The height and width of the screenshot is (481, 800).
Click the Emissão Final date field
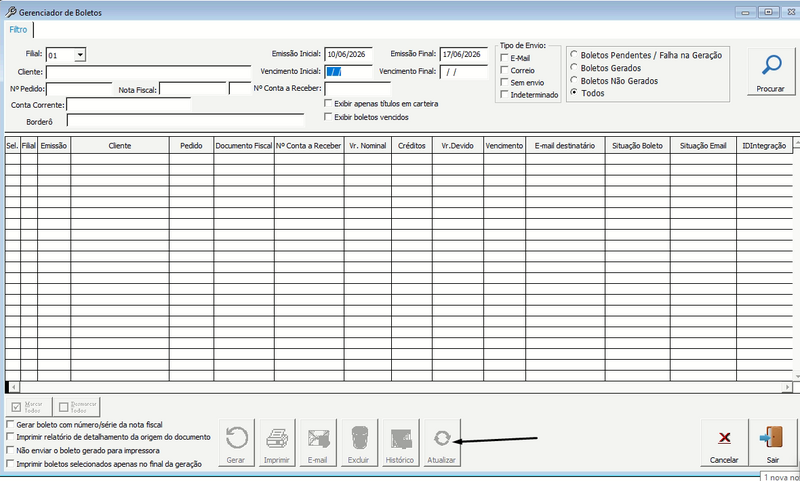pos(464,54)
